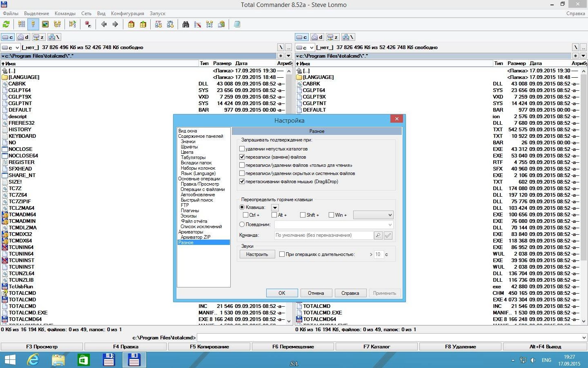
Task: Enable confirmation for deleting non-empty directories
Action: pyautogui.click(x=242, y=149)
